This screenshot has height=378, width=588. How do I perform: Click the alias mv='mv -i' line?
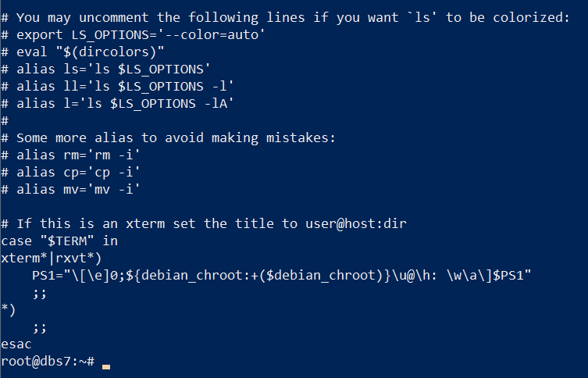point(70,189)
